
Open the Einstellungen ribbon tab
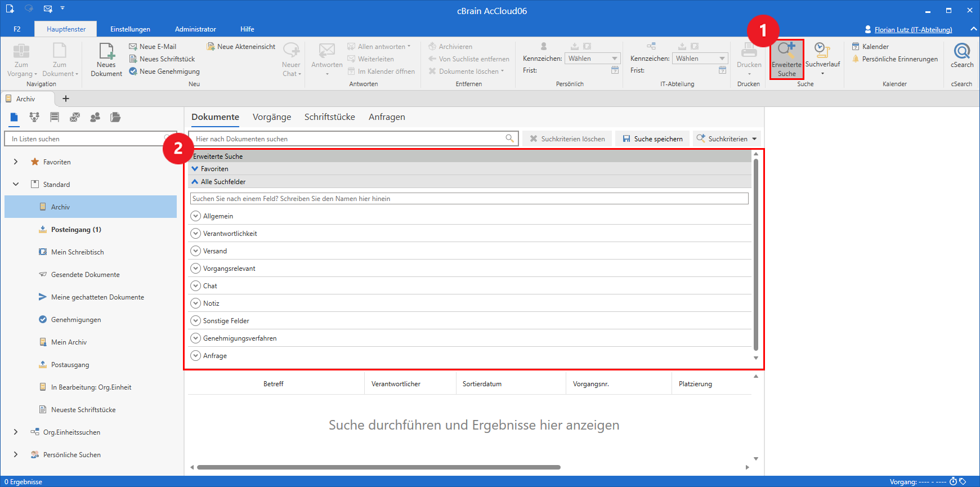(x=130, y=29)
